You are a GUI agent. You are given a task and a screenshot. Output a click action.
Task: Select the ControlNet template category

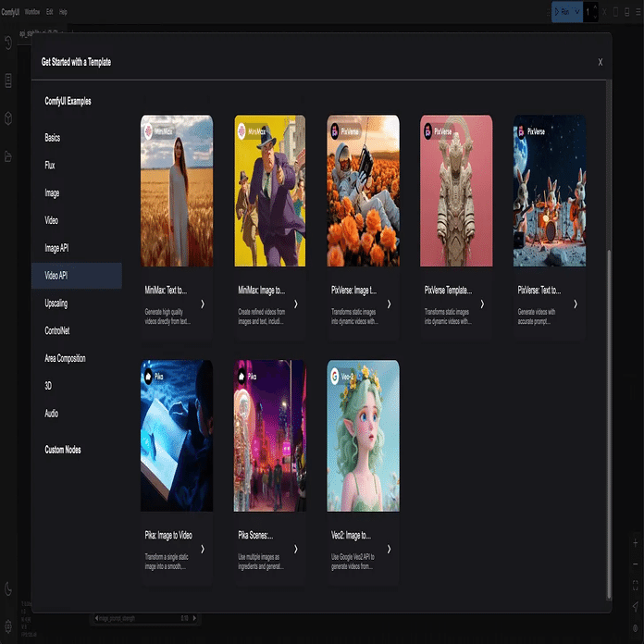77,330
